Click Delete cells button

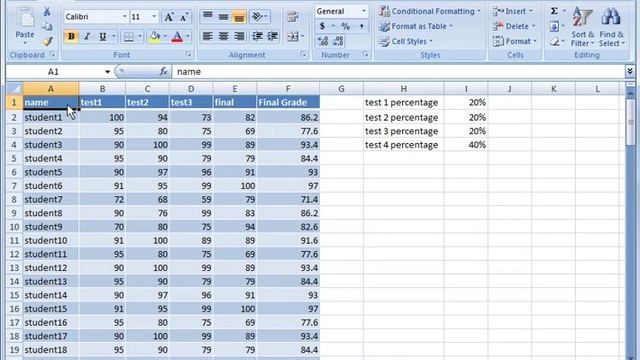(x=514, y=27)
